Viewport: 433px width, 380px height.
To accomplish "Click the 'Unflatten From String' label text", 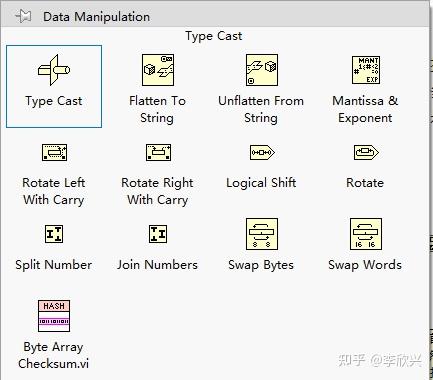I will 261,109.
